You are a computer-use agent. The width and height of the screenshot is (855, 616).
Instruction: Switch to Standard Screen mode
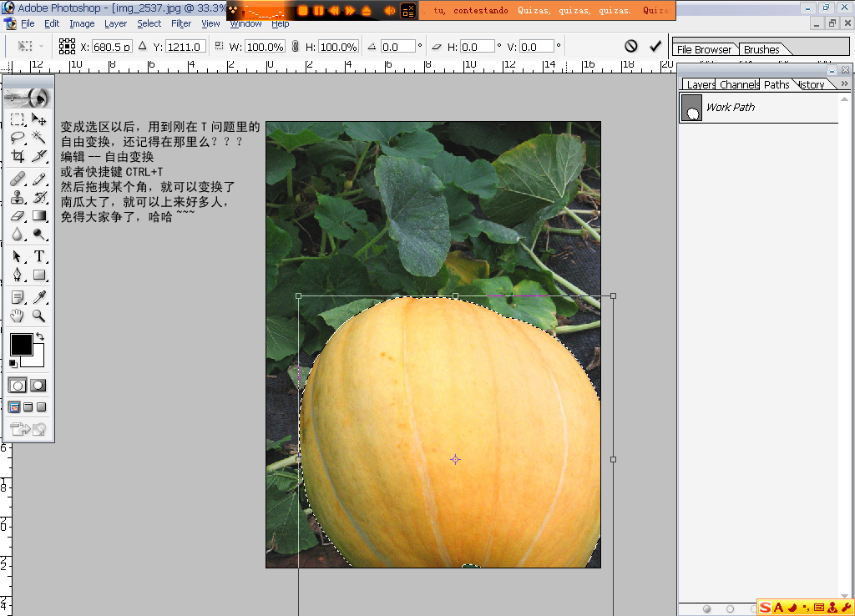coord(14,407)
